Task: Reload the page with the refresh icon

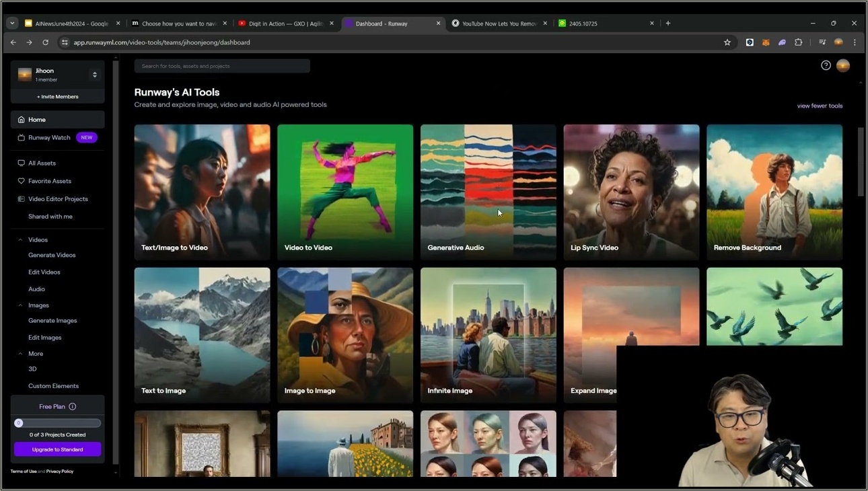Action: pos(46,42)
